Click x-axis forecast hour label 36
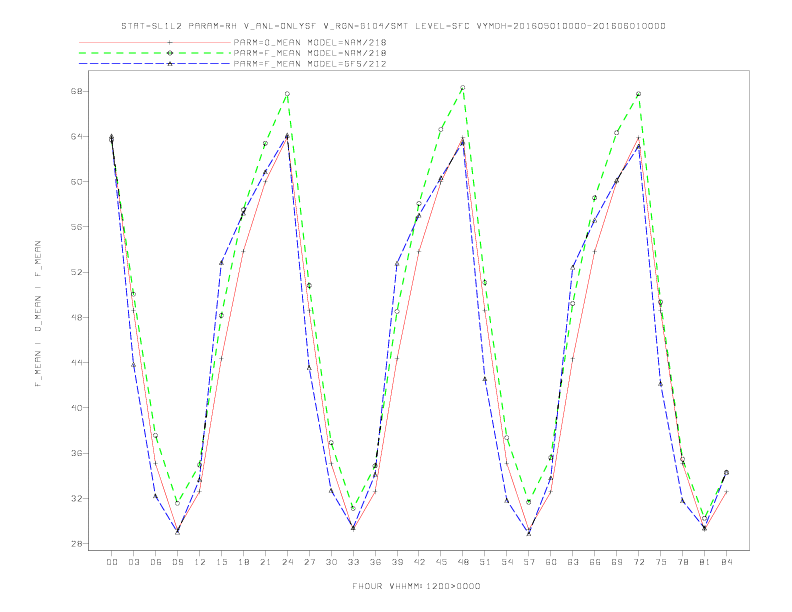 375,562
